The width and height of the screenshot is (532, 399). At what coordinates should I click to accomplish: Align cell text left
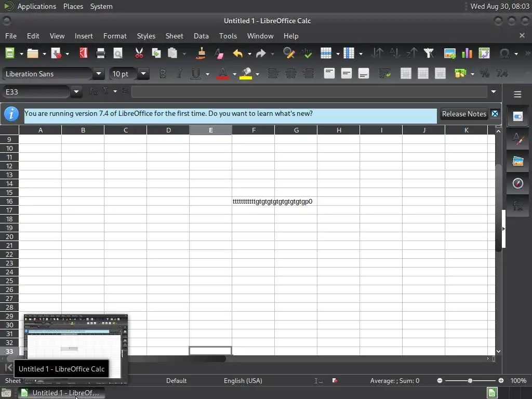point(273,74)
